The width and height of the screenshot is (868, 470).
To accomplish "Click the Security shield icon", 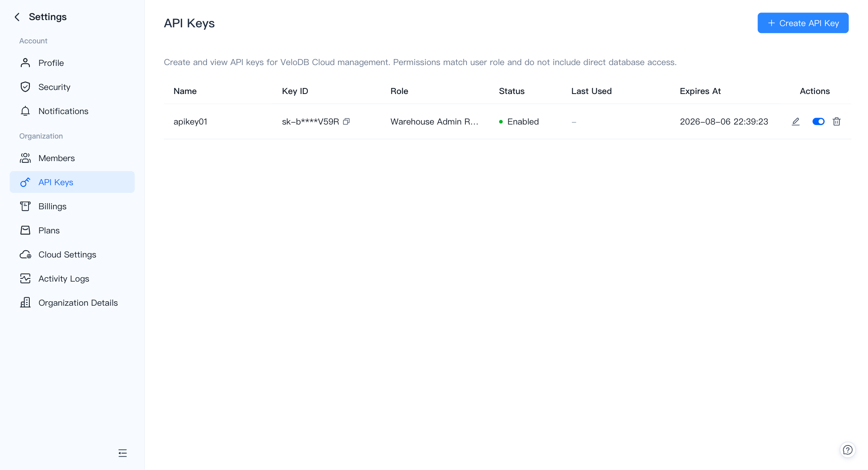I will (25, 87).
